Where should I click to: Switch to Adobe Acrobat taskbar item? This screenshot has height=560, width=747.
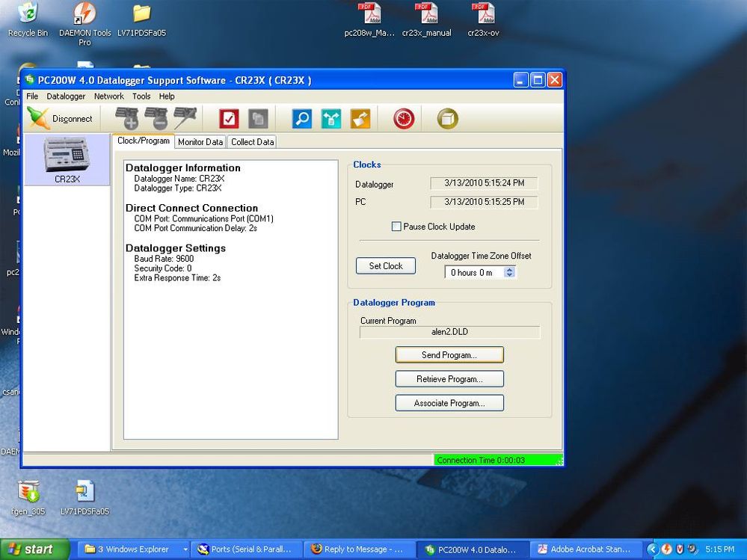pyautogui.click(x=586, y=549)
